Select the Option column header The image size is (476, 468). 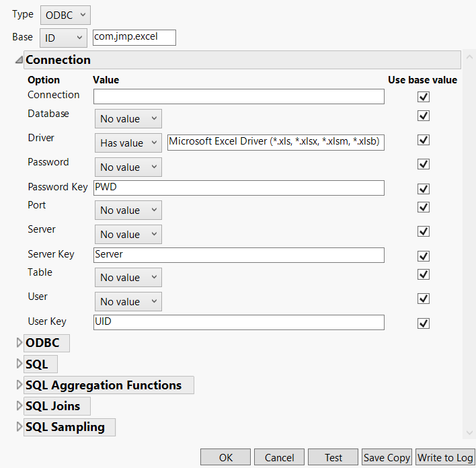click(x=44, y=80)
